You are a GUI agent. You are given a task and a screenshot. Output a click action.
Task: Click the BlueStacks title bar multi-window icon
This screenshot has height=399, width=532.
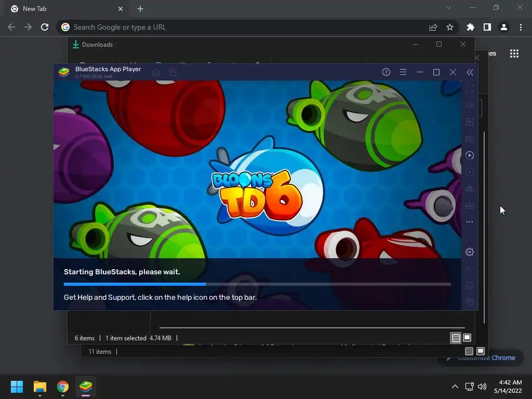tap(172, 72)
